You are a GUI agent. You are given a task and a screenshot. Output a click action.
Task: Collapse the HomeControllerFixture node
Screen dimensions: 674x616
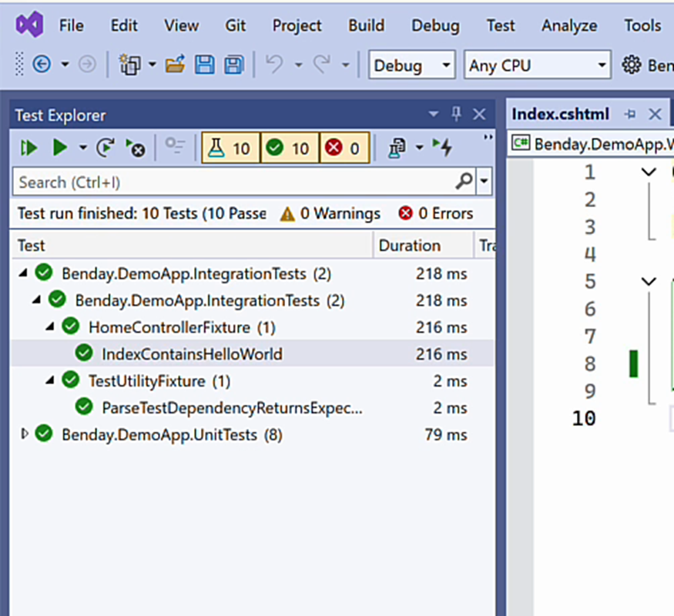pyautogui.click(x=50, y=326)
